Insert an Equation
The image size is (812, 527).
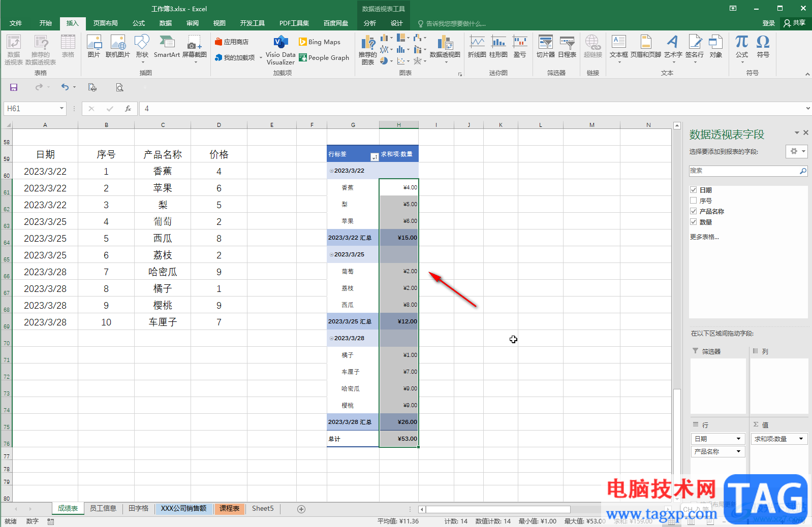click(742, 49)
